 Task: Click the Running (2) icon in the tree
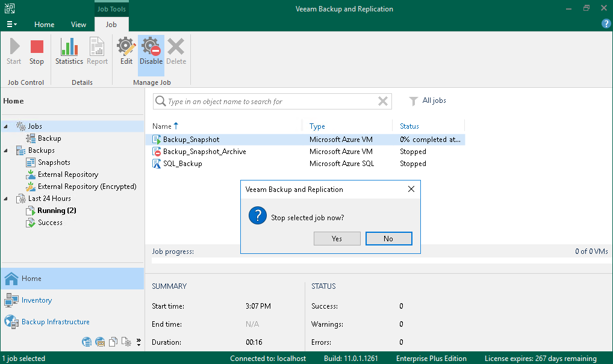[31, 211]
